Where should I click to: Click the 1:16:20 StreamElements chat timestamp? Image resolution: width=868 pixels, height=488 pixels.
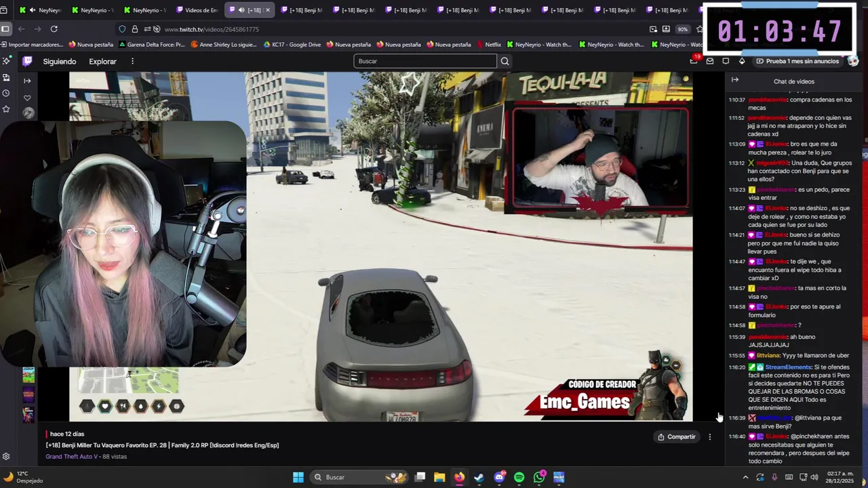pyautogui.click(x=736, y=367)
